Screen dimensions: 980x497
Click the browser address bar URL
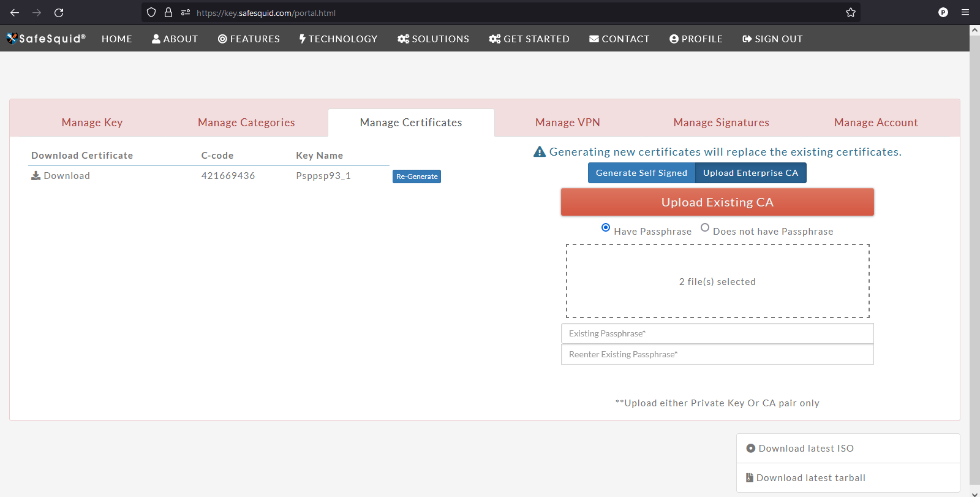266,13
